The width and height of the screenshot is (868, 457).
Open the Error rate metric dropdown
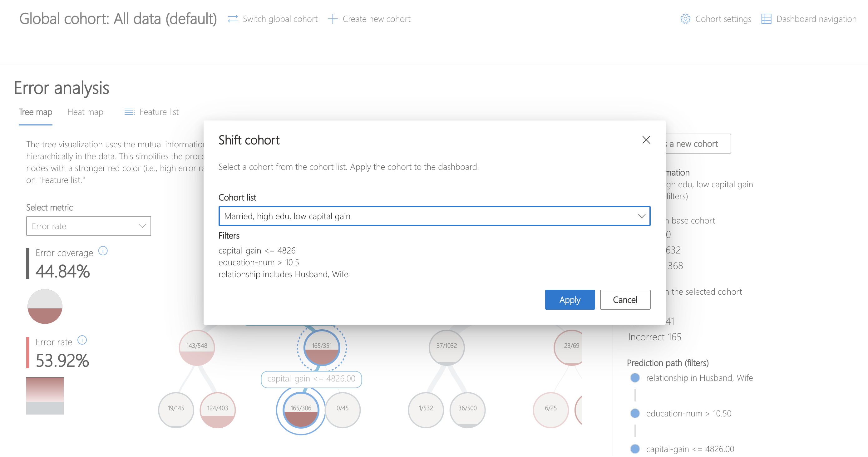pyautogui.click(x=89, y=226)
